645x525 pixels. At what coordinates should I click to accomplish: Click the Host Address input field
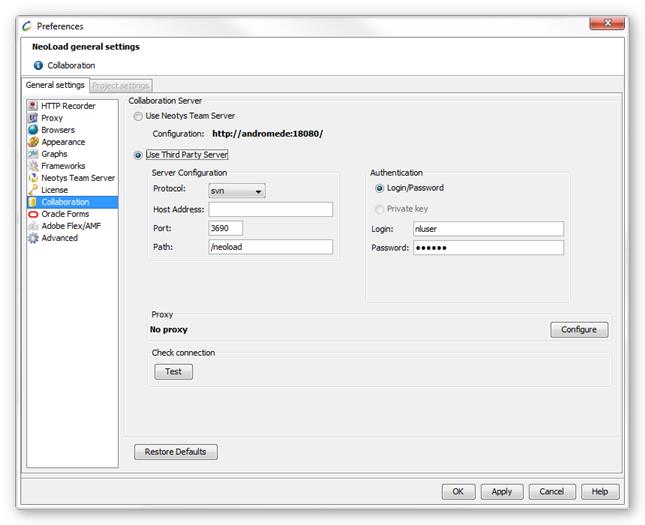tap(270, 210)
